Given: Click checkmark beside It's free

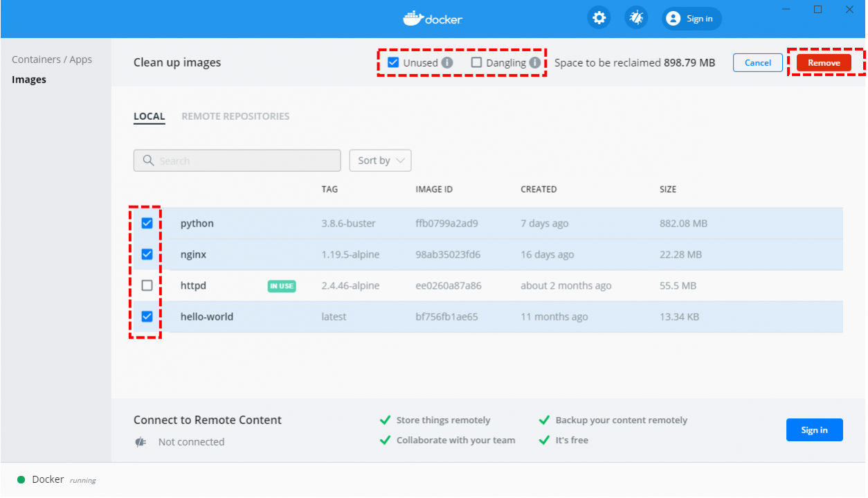Looking at the screenshot, I should 544,440.
